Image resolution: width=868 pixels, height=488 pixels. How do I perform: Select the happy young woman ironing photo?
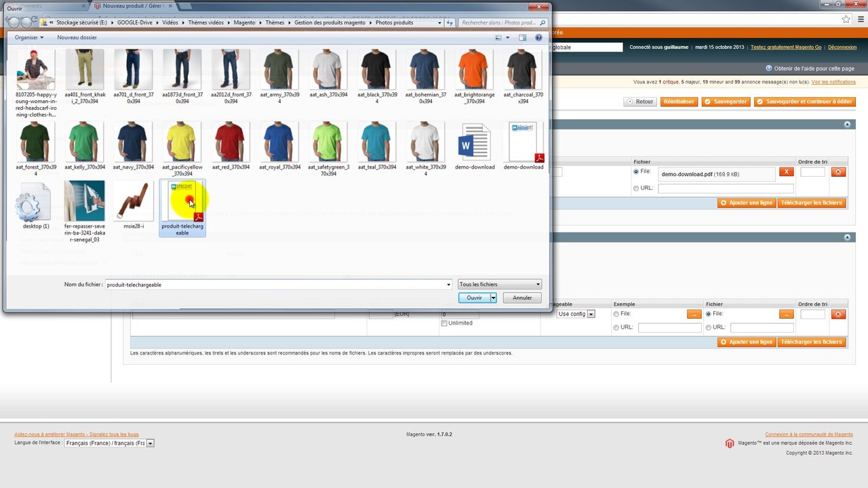pos(36,83)
